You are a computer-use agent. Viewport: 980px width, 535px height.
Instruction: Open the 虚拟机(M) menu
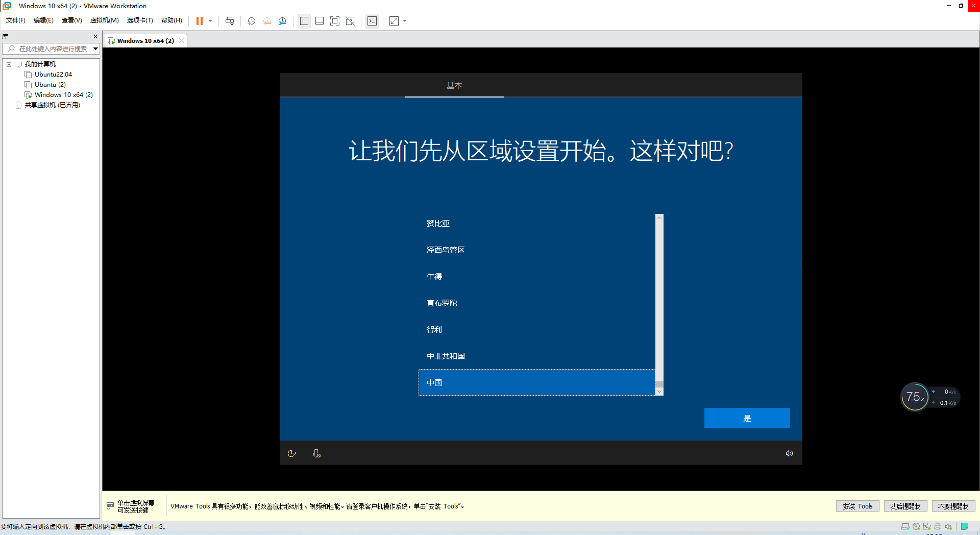pos(104,20)
